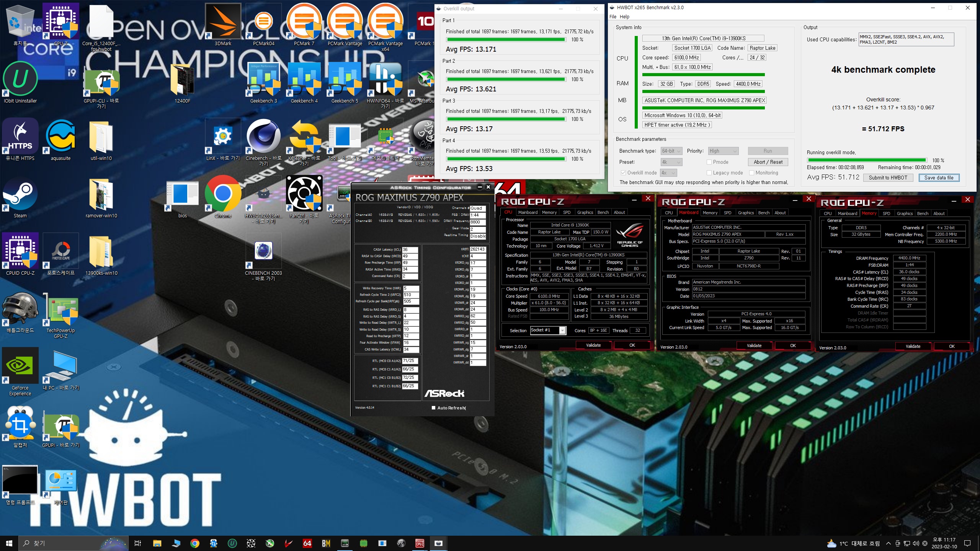Click the Save data file button
Image resolution: width=980 pixels, height=551 pixels.
pos(939,178)
